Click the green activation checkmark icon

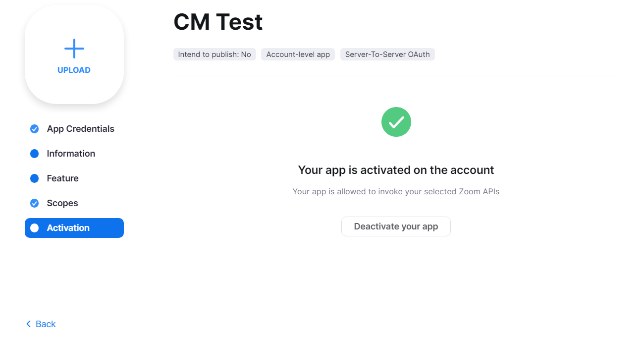[396, 122]
